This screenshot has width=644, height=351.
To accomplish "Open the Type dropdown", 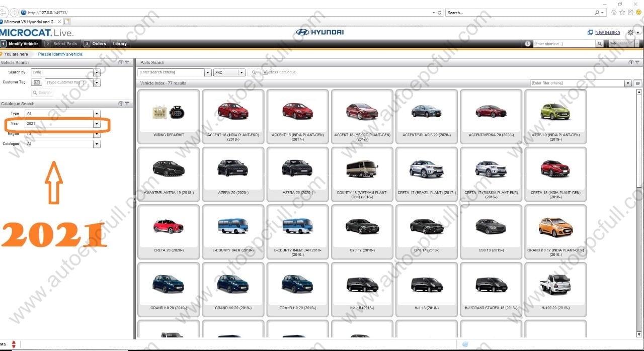I will pos(97,114).
